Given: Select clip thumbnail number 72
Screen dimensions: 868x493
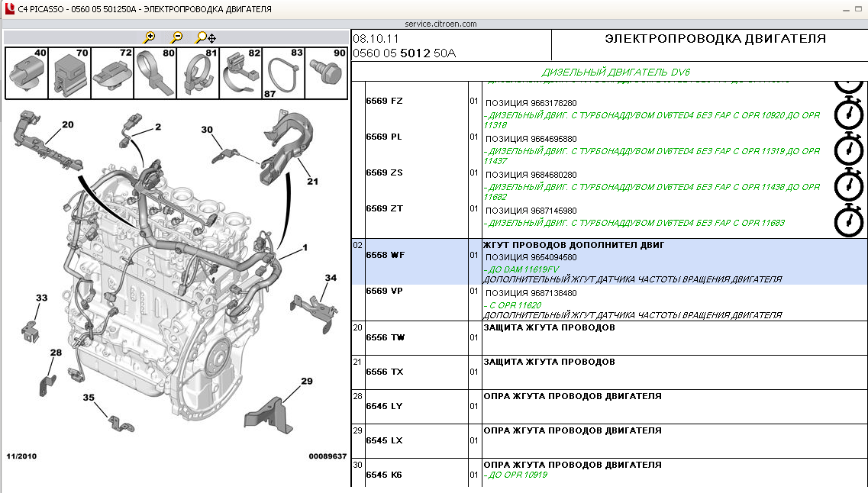Looking at the screenshot, I should [112, 73].
